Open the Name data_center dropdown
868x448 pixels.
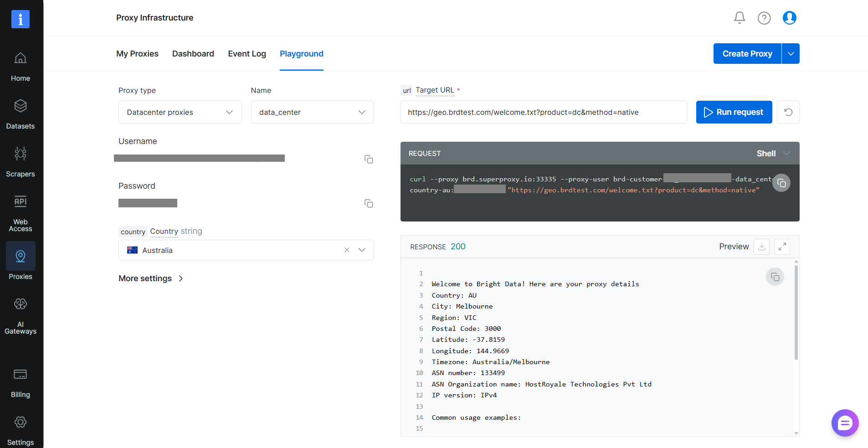click(313, 112)
